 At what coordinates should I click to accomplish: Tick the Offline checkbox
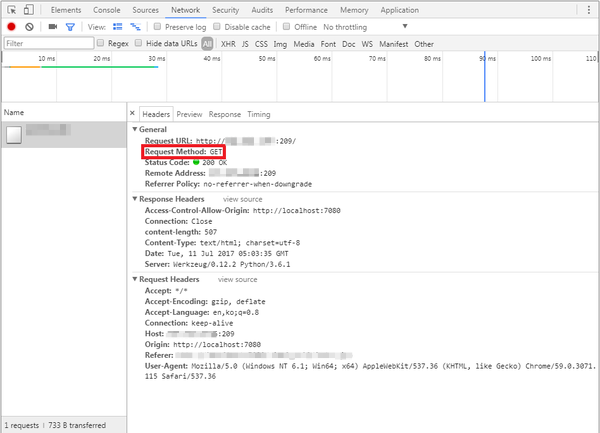[286, 27]
